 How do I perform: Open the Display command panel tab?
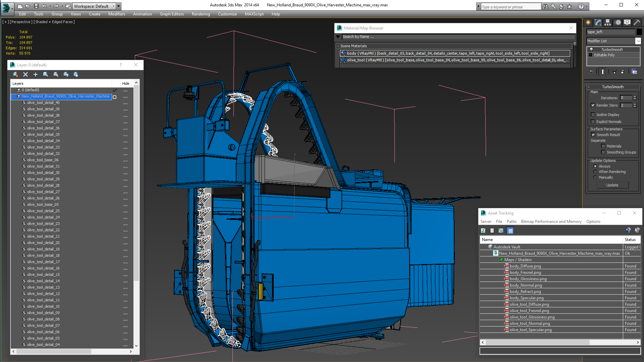pos(627,22)
